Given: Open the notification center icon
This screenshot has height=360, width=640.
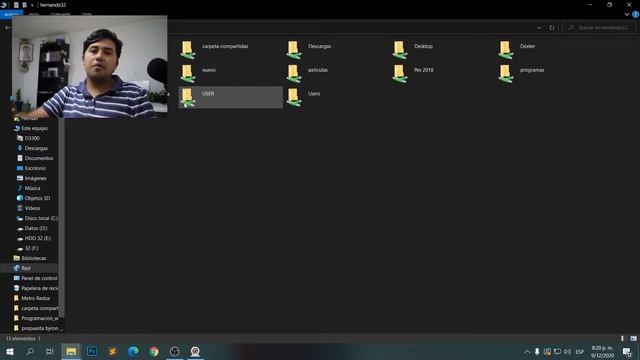Looking at the screenshot, I should (x=627, y=351).
